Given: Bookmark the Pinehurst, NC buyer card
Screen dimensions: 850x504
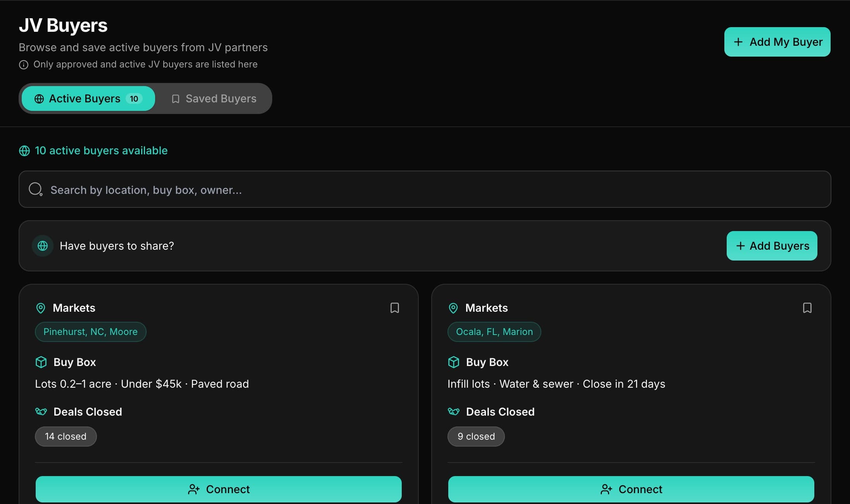Looking at the screenshot, I should (x=394, y=308).
